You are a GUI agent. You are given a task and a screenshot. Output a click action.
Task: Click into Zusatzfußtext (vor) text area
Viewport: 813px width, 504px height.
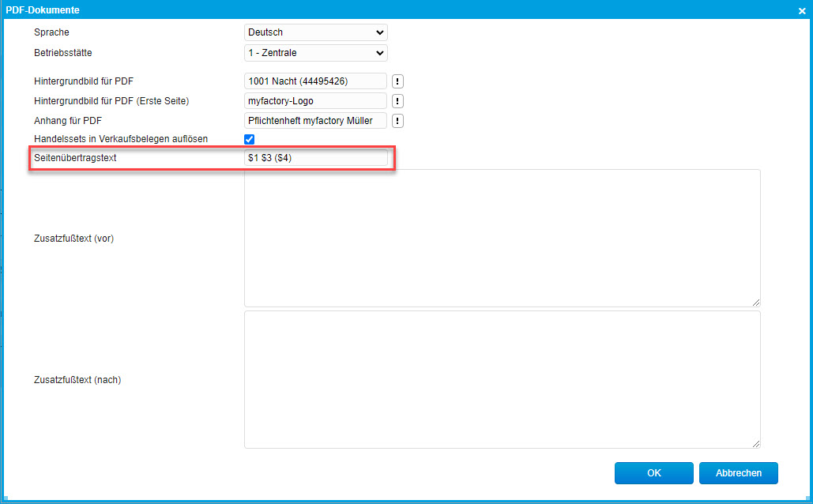pyautogui.click(x=502, y=238)
